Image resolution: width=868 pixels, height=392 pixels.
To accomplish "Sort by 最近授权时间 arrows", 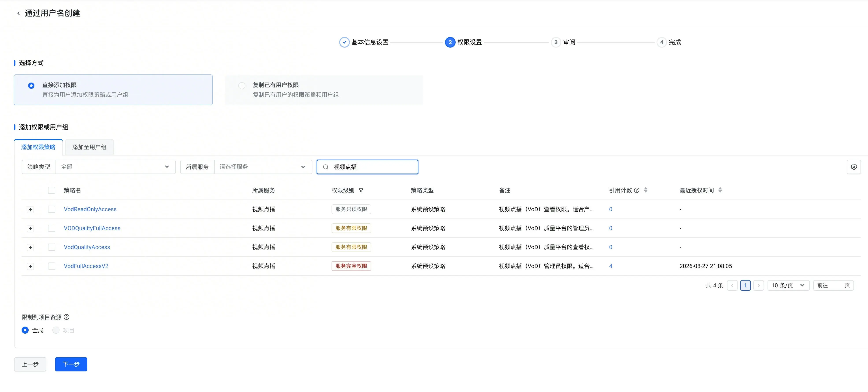I will 720,190.
